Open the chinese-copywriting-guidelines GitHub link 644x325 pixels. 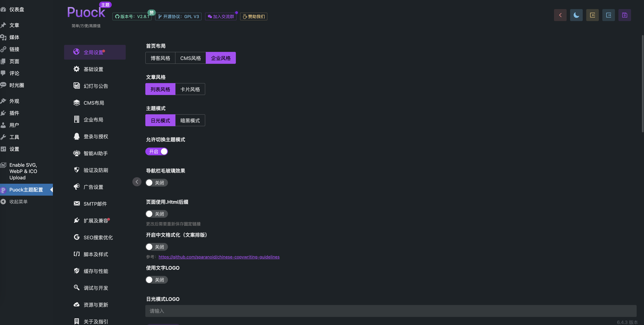tap(219, 257)
